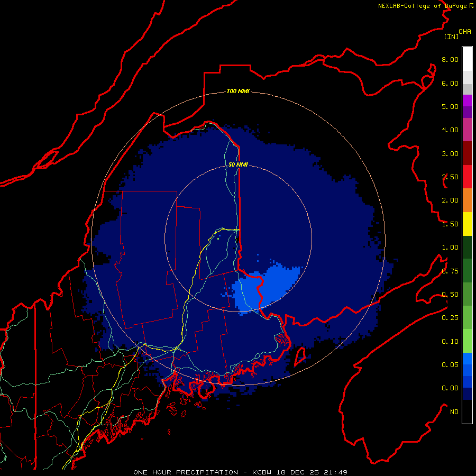Select the bright magenta swatch near 5.00

[x=467, y=100]
